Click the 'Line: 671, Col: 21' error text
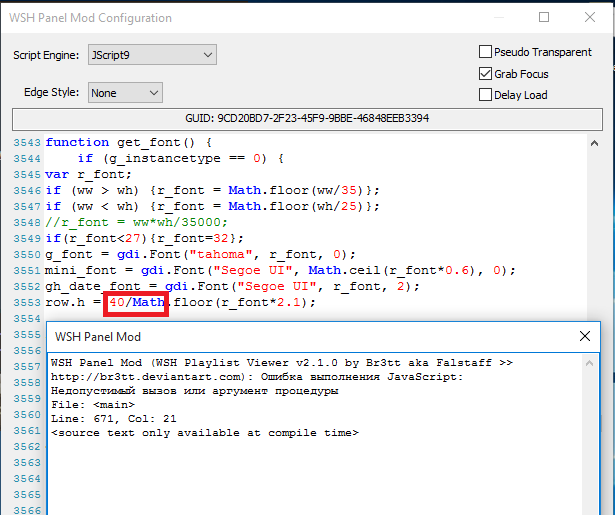The width and height of the screenshot is (615, 515). [x=110, y=419]
